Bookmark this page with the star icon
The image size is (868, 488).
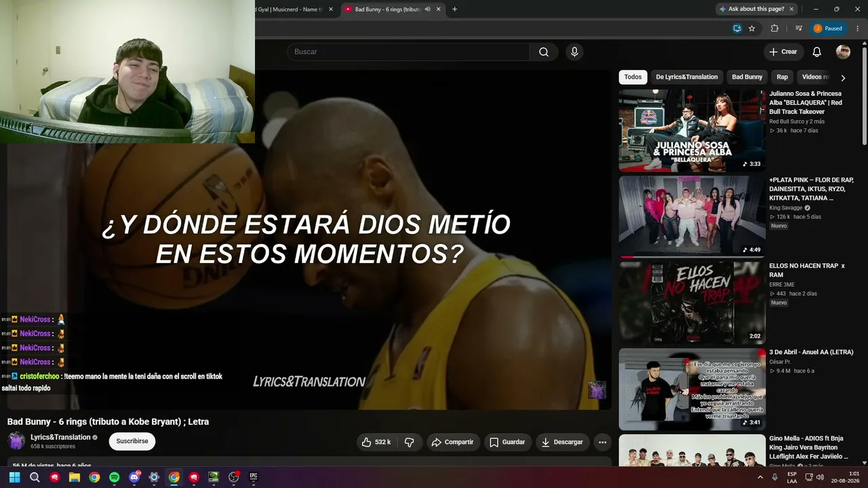tap(752, 28)
